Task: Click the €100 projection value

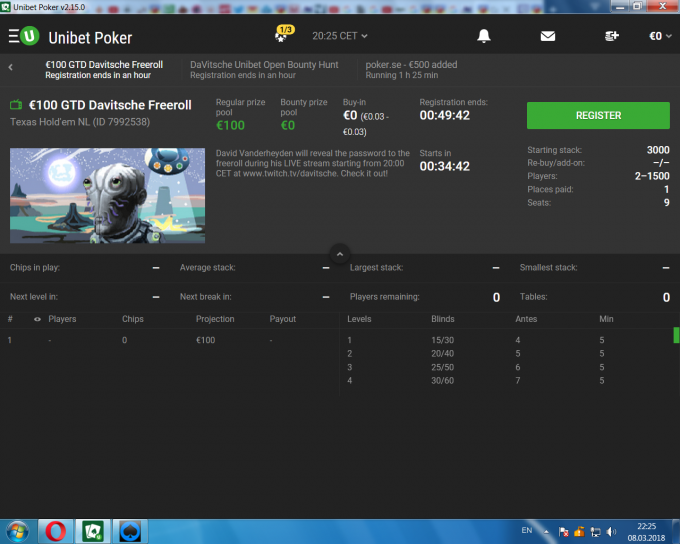Action: tap(206, 340)
